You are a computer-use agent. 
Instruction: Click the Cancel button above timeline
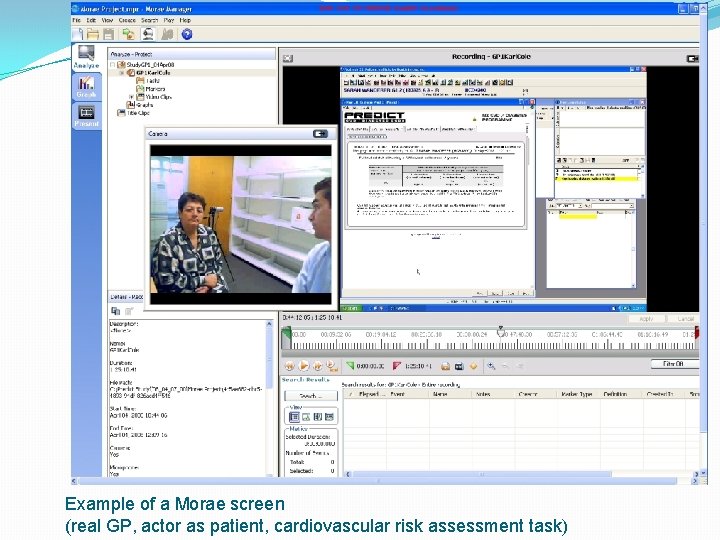pyautogui.click(x=685, y=319)
